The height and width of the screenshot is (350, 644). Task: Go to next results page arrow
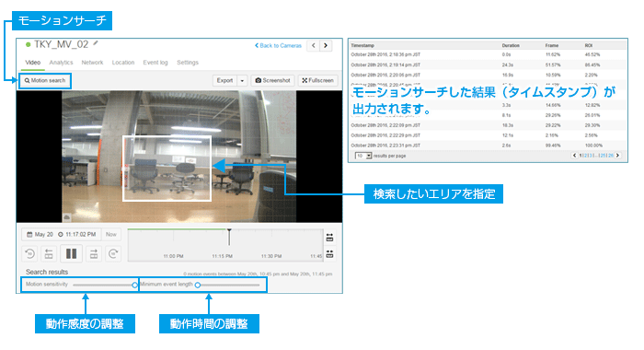click(x=617, y=156)
